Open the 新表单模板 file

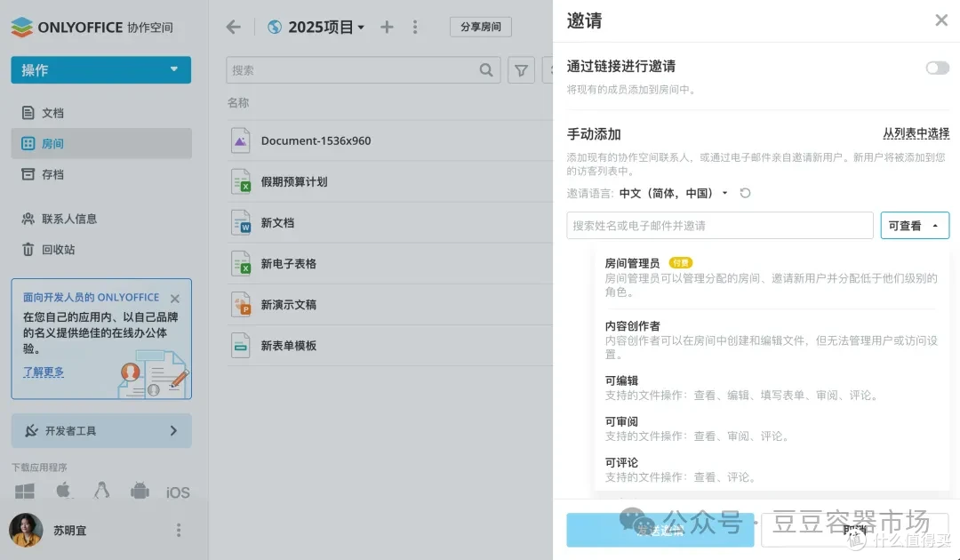coord(288,346)
